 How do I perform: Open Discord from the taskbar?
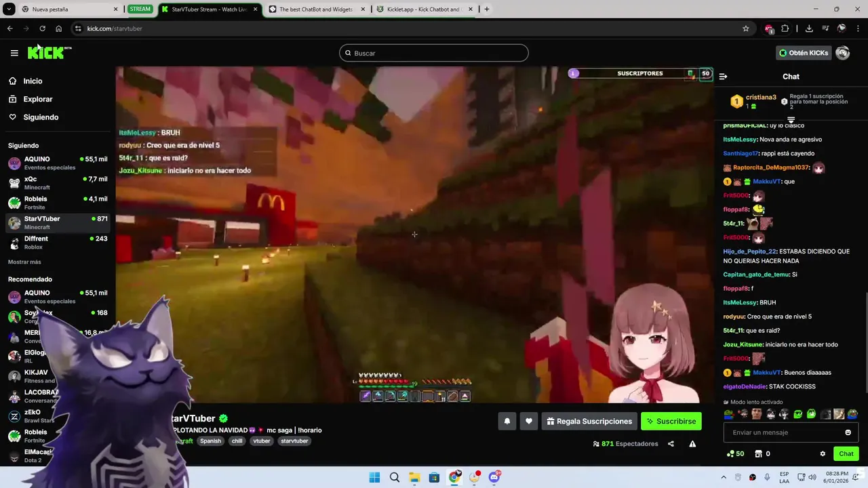(x=494, y=477)
